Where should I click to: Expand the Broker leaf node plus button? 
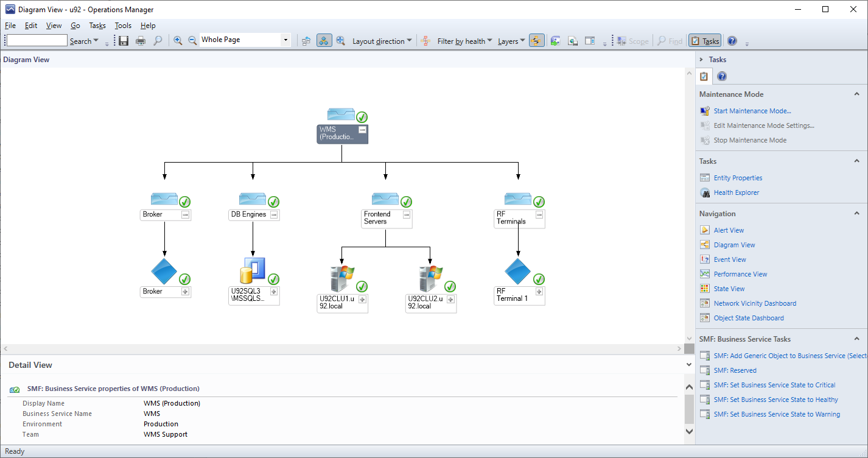186,292
